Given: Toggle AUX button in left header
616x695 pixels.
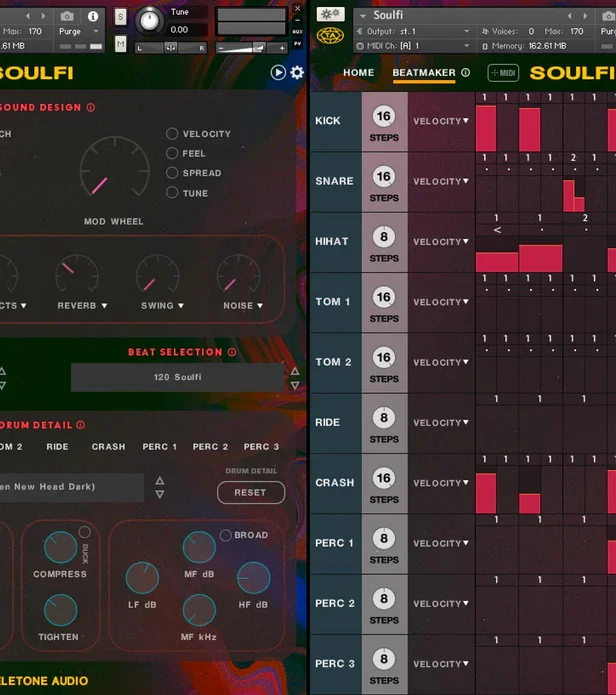Looking at the screenshot, I should point(297,31).
